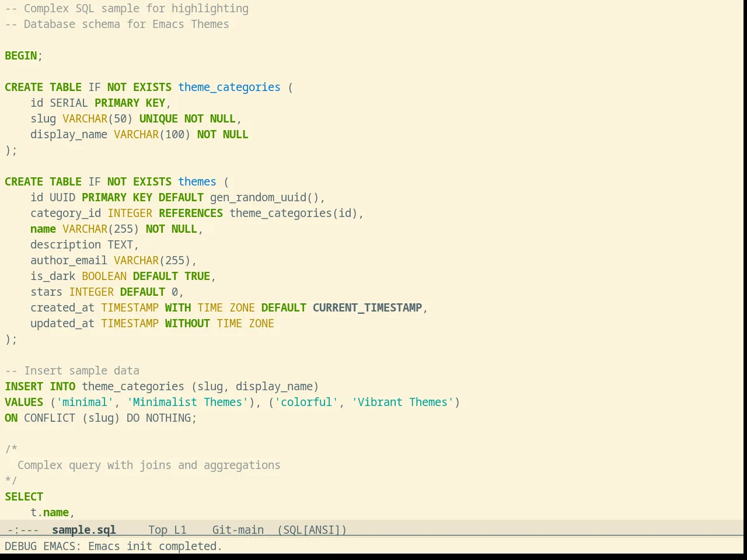Click the block comment closing '*/'
Screen dimensions: 747x560
(11, 481)
